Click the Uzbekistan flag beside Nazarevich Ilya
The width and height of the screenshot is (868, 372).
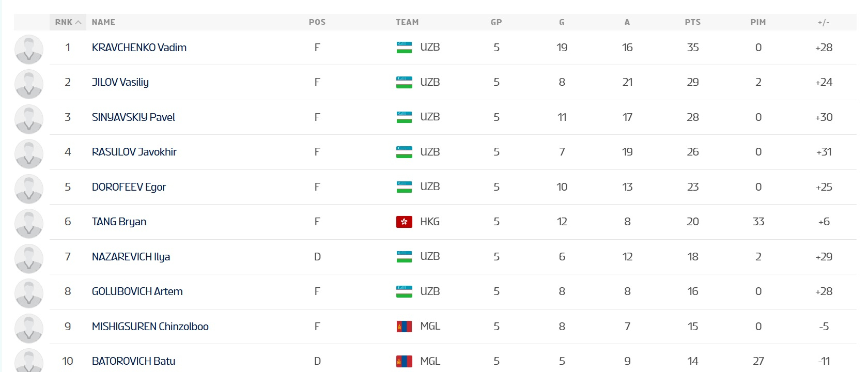tap(404, 257)
